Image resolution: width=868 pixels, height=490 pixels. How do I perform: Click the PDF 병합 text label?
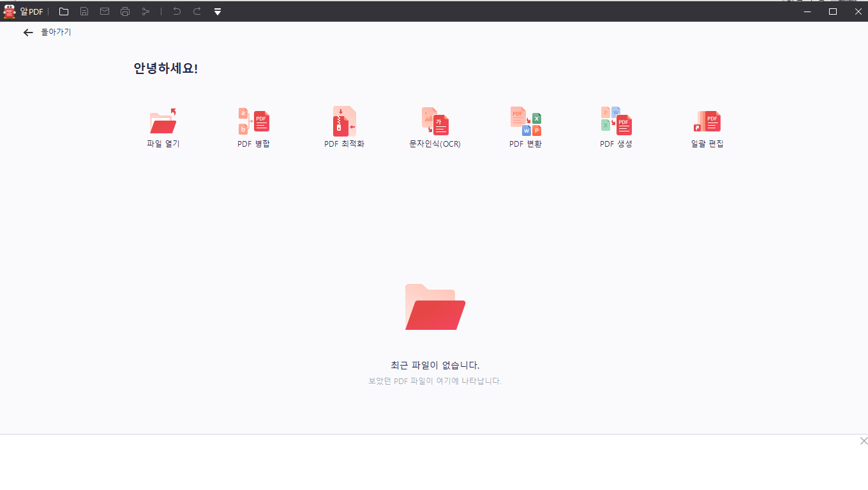tap(254, 144)
